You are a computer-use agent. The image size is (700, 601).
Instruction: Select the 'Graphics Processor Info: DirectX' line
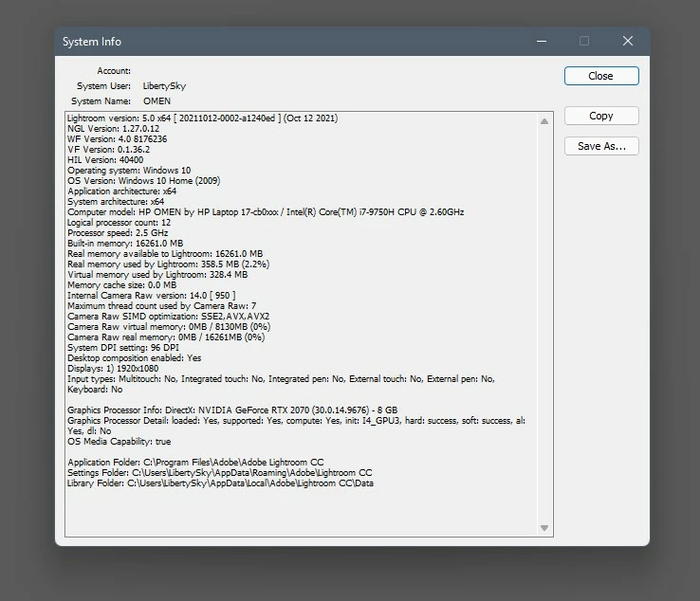click(x=232, y=410)
